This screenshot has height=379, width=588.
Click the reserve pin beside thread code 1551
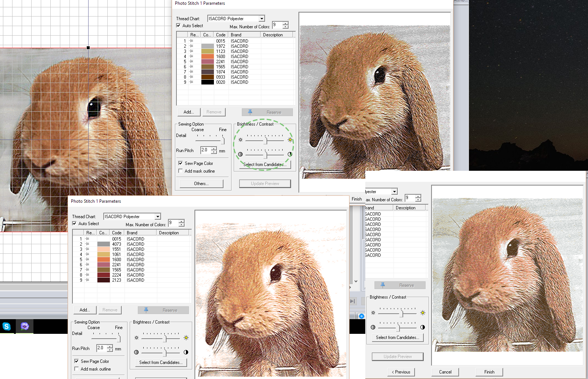[x=87, y=249]
